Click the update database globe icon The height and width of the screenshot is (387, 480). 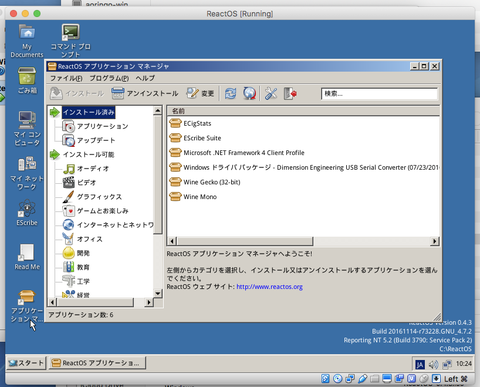point(250,94)
